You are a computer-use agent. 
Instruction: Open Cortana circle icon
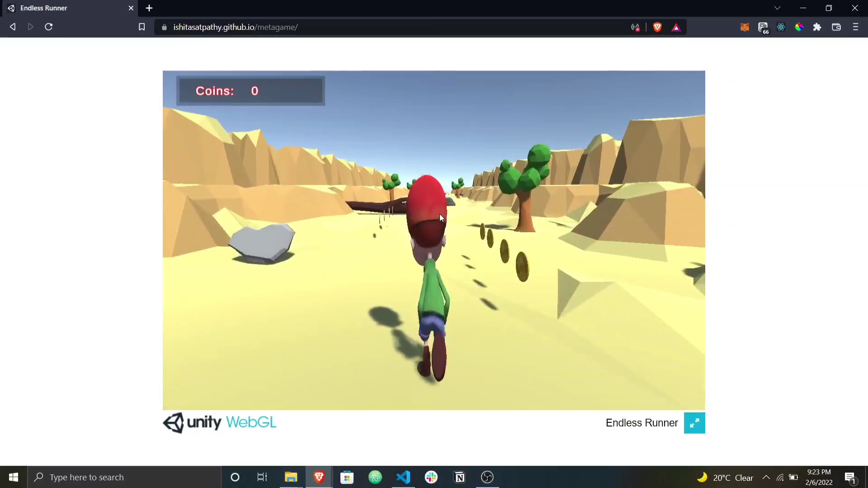point(235,477)
